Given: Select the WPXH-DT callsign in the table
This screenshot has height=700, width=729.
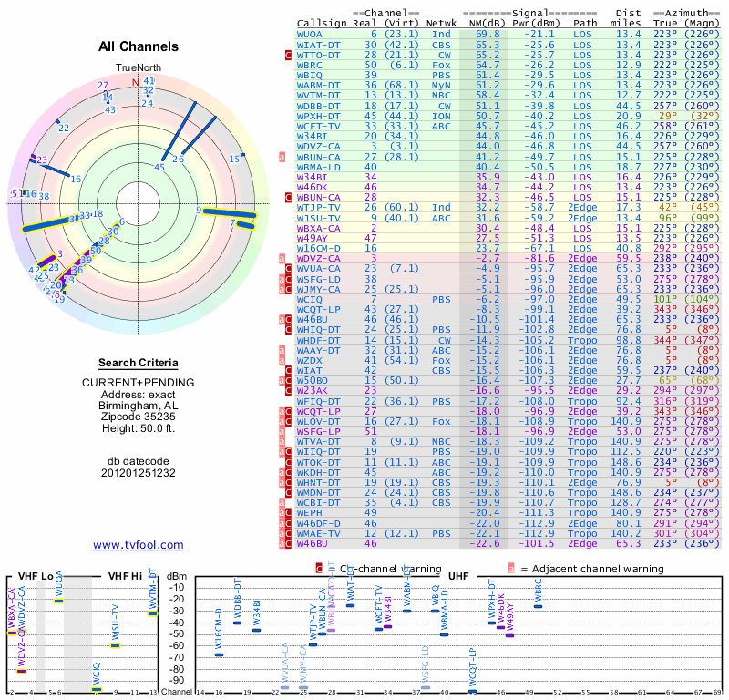Looking at the screenshot, I should click(318, 117).
